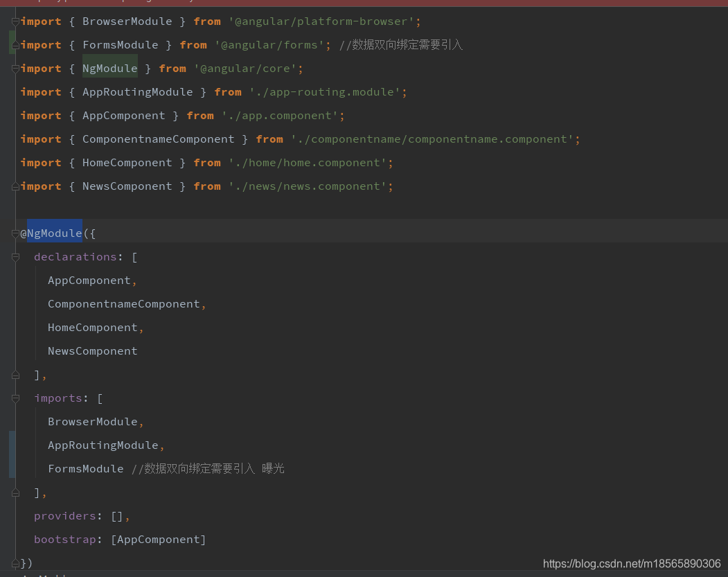
Task: Click './home/home.component' path string
Action: click(308, 163)
